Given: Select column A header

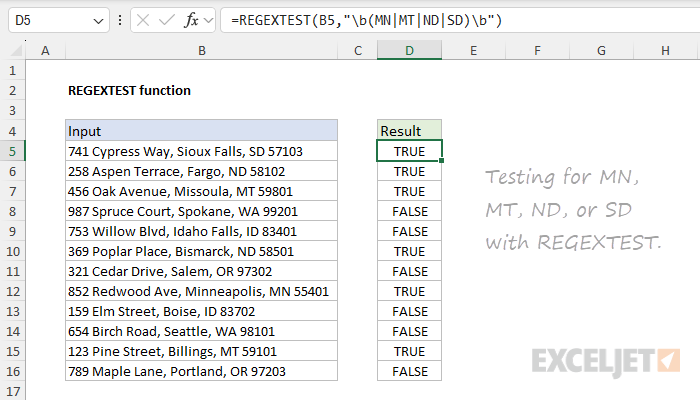Looking at the screenshot, I should [x=45, y=50].
